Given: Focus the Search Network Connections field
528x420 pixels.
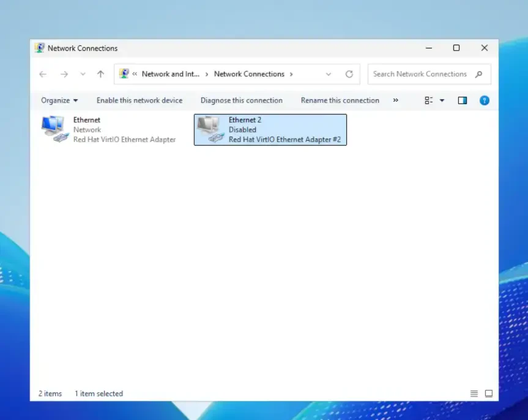Looking at the screenshot, I should 420,74.
